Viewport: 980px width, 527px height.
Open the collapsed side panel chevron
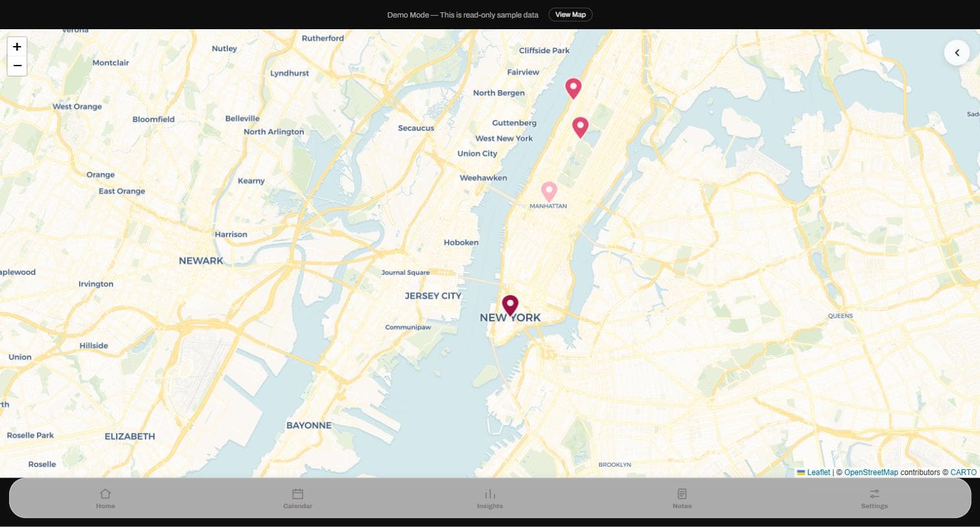[957, 53]
